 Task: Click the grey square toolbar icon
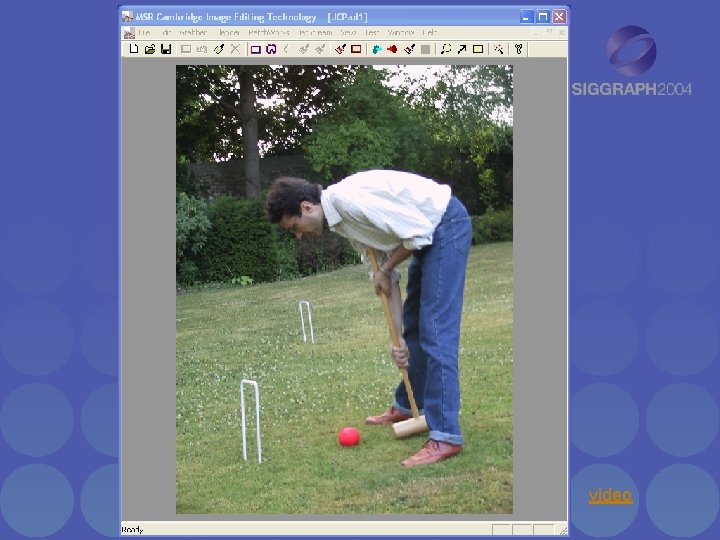click(x=426, y=49)
